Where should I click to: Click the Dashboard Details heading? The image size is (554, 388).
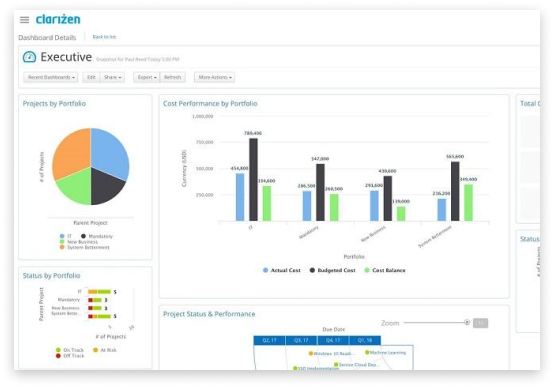tap(47, 37)
